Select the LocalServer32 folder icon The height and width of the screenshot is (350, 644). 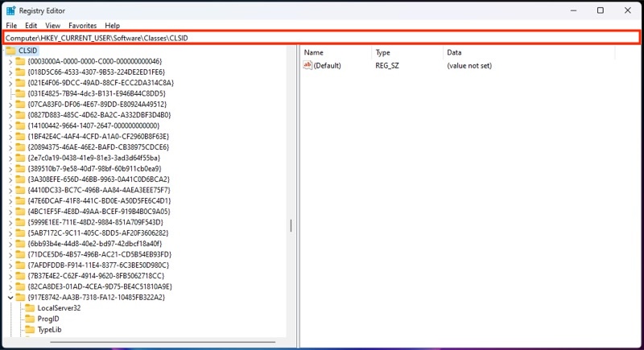click(30, 307)
